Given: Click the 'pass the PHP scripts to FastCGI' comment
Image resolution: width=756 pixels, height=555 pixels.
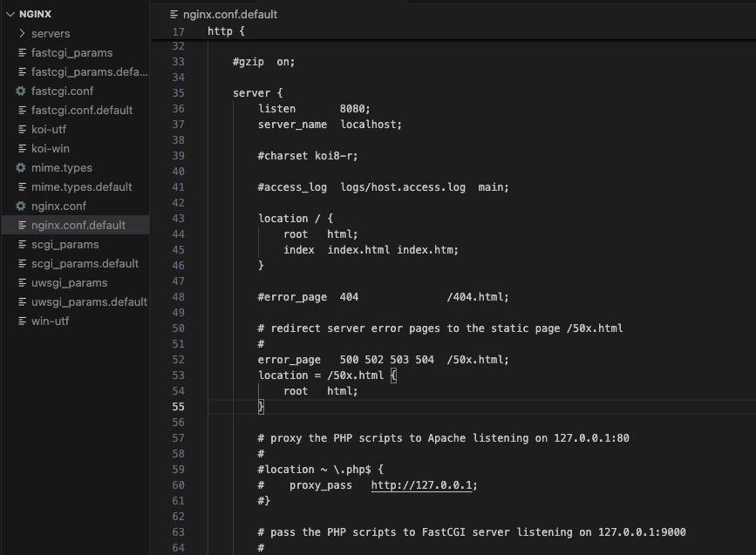Looking at the screenshot, I should tap(472, 532).
